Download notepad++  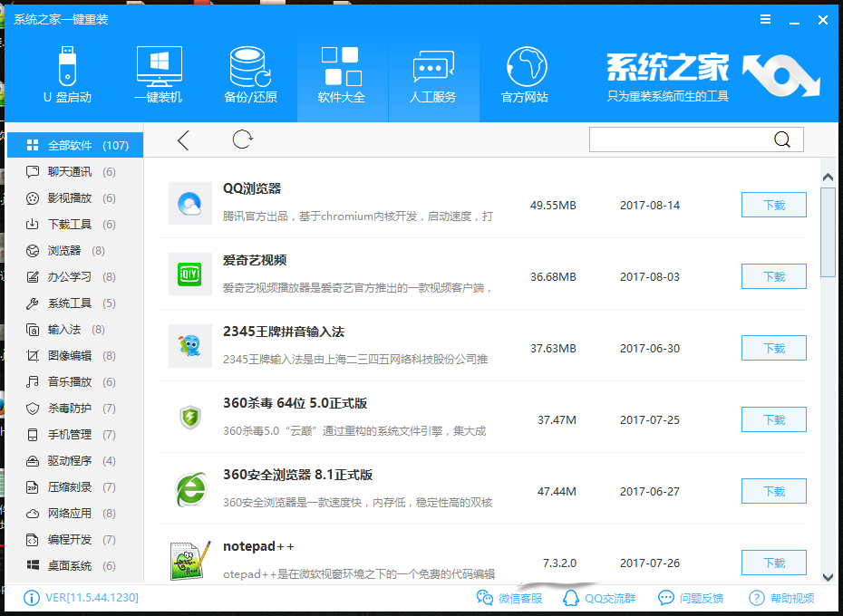[773, 562]
